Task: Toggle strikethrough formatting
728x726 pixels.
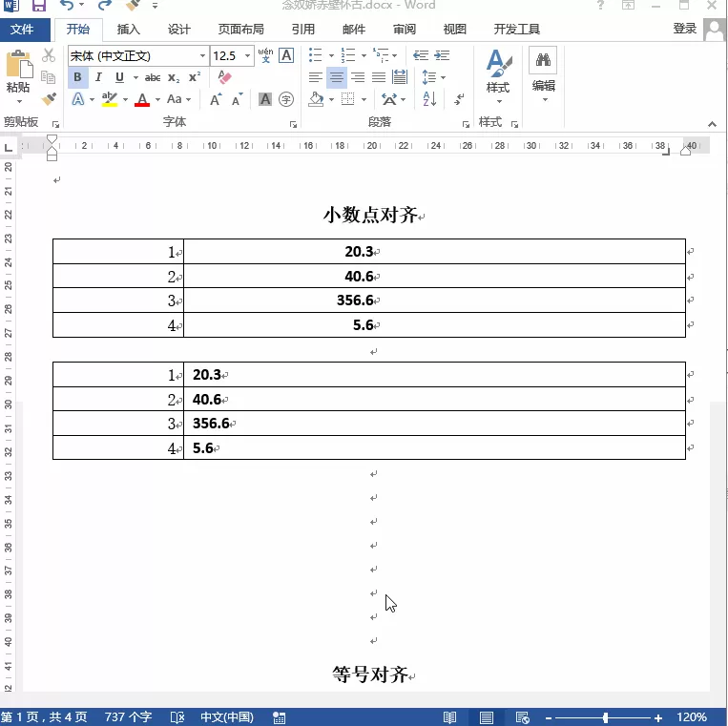Action: [x=153, y=77]
